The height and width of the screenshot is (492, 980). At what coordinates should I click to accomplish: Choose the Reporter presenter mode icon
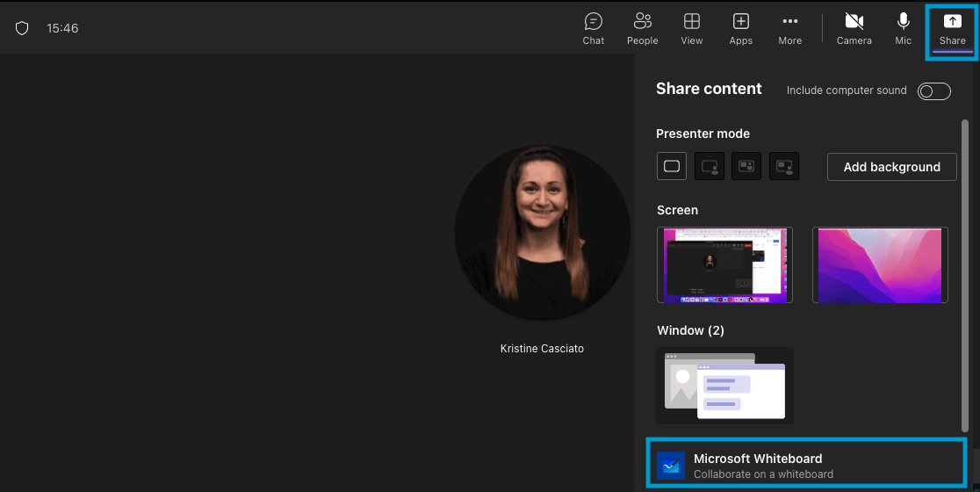click(x=784, y=166)
